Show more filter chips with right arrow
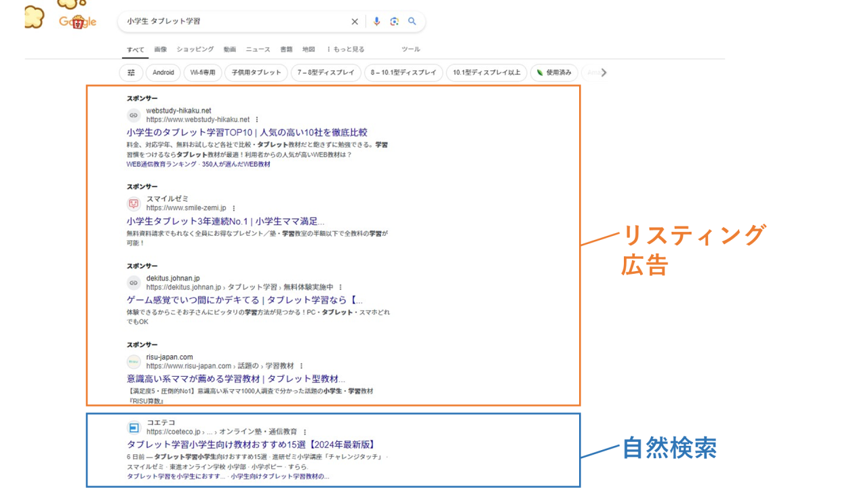 tap(604, 73)
